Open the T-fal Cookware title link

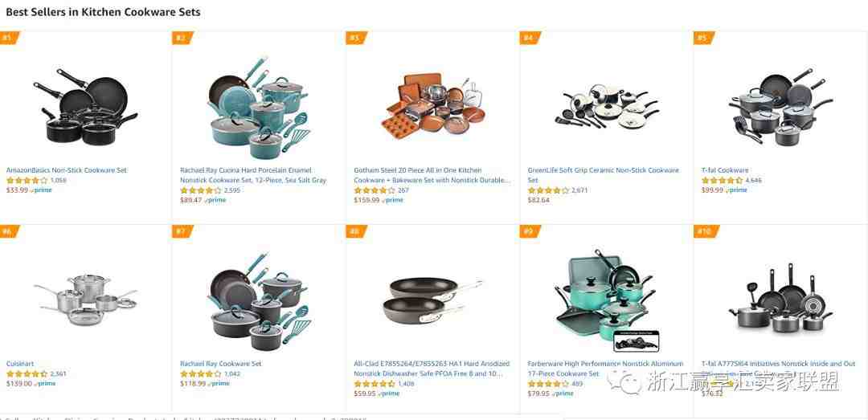(725, 170)
